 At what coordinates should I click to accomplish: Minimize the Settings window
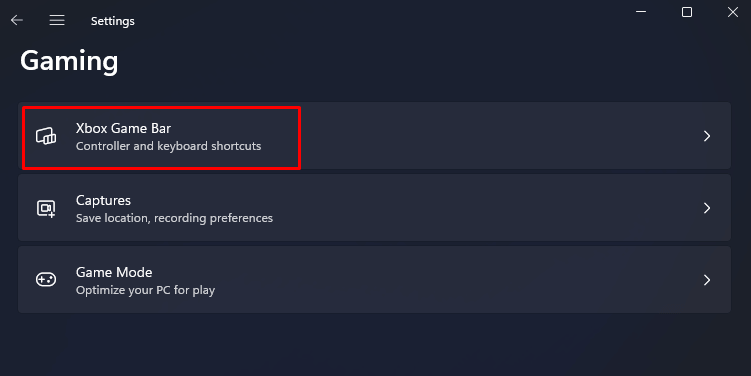click(x=641, y=12)
